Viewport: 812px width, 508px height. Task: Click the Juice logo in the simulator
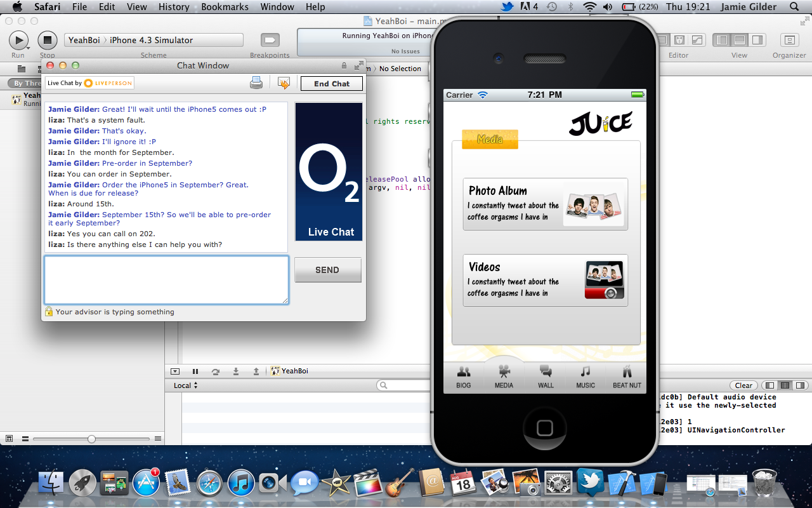click(600, 123)
